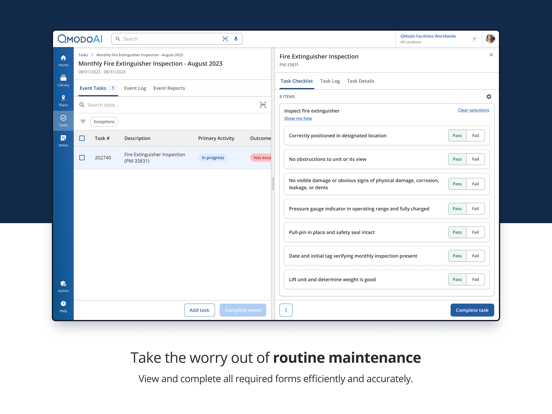Go to Plans in the sidebar
Image resolution: width=552 pixels, height=414 pixels.
(63, 101)
